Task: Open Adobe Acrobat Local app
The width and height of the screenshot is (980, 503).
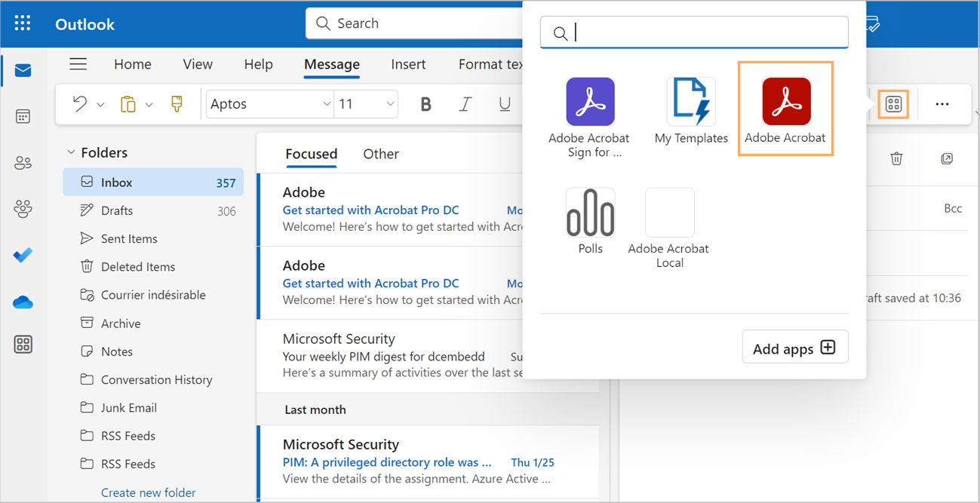Action: (668, 212)
